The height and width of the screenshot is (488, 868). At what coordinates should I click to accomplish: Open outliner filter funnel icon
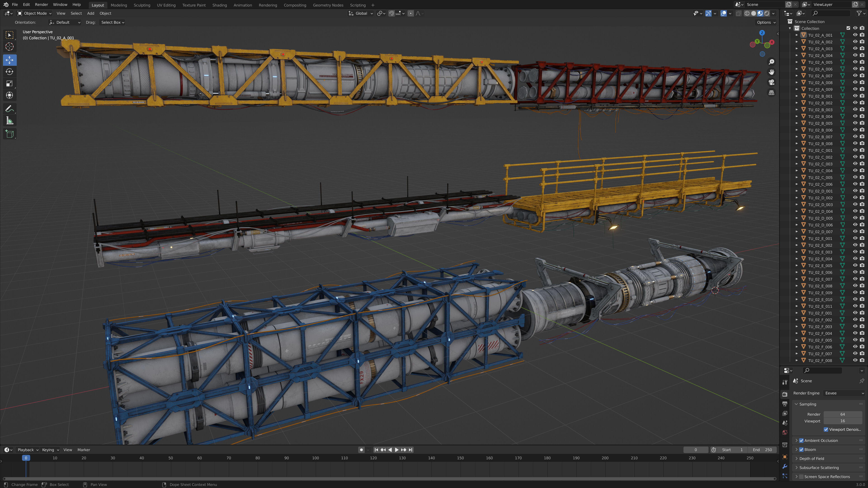859,13
